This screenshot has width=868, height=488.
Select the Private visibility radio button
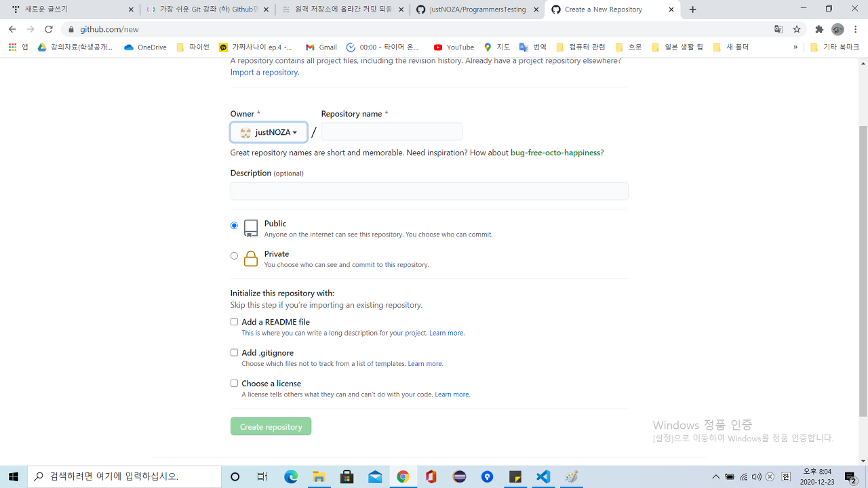(x=234, y=256)
